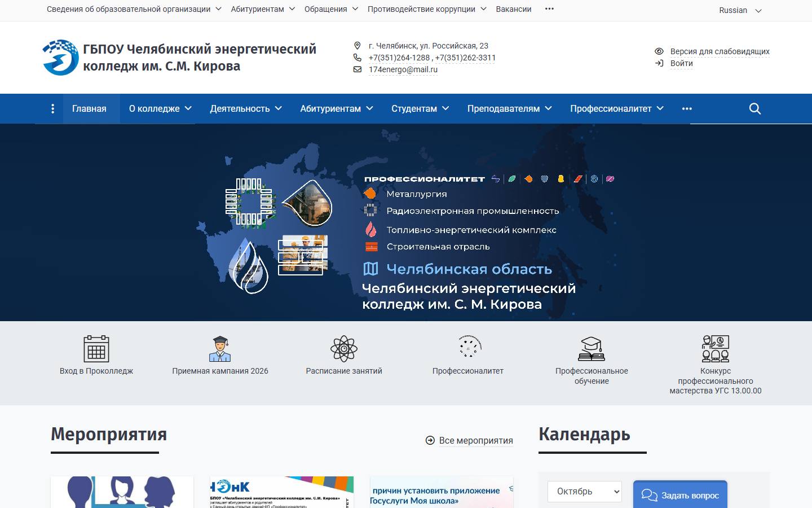
Task: Open the calendar icon for Вход в Проколледж
Action: point(96,348)
